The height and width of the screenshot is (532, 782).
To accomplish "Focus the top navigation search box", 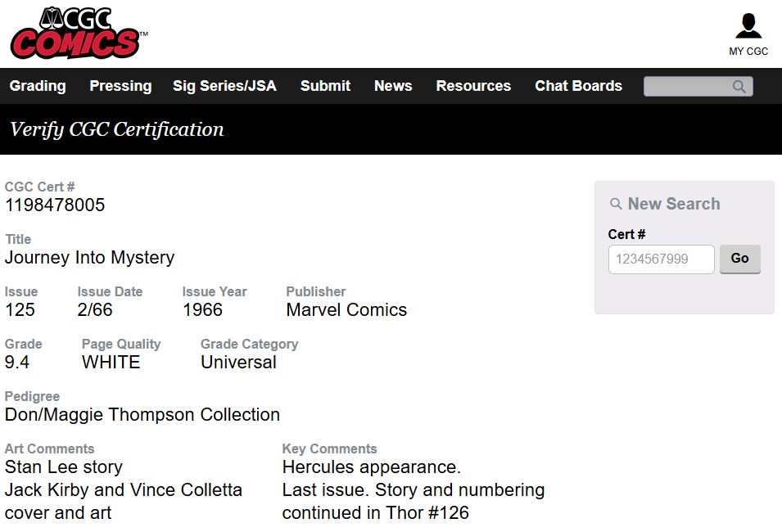I will click(x=698, y=86).
